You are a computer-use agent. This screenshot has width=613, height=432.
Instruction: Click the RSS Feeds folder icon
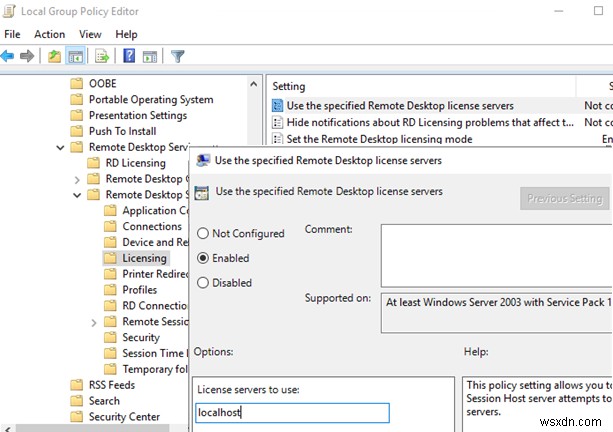pos(77,385)
